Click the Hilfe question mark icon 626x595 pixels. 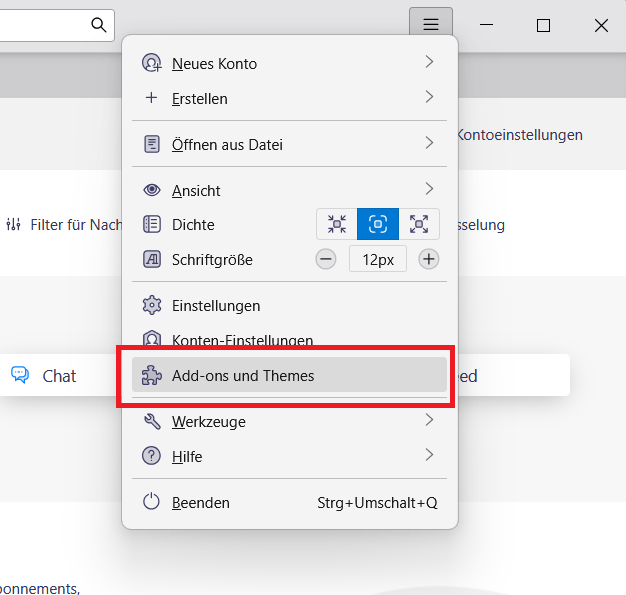coord(152,456)
